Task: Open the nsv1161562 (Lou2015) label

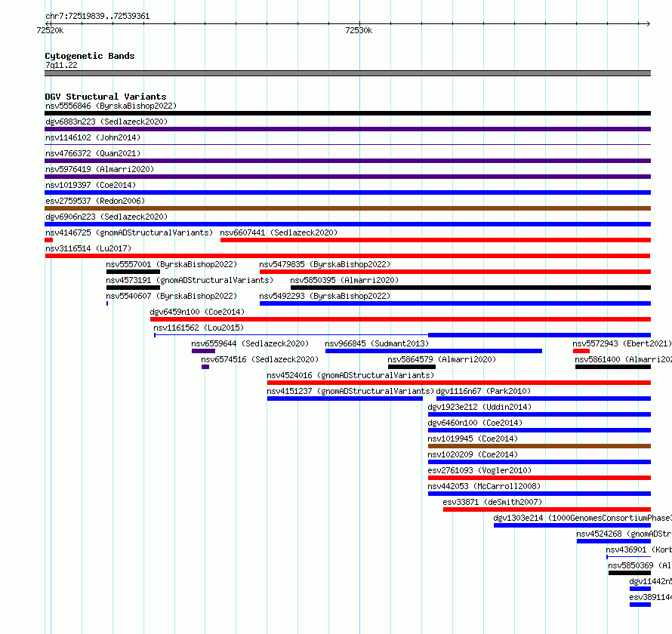Action: coord(199,328)
